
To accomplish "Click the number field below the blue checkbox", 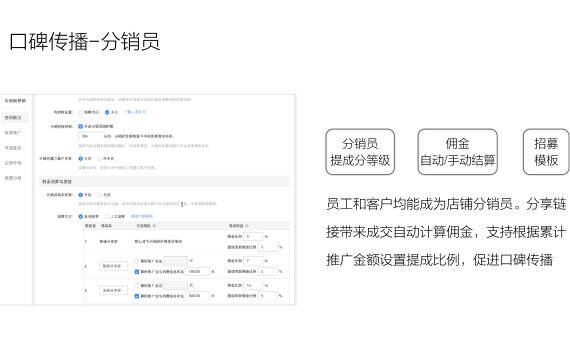I will click(90, 136).
